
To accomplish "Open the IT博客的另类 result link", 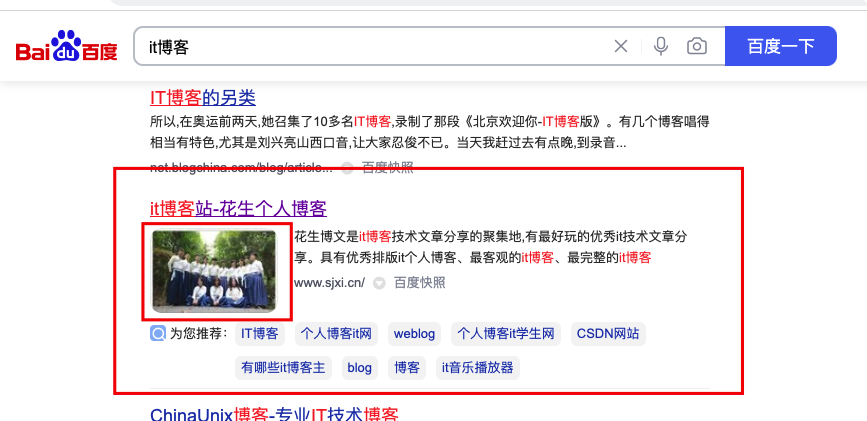I will 203,98.
